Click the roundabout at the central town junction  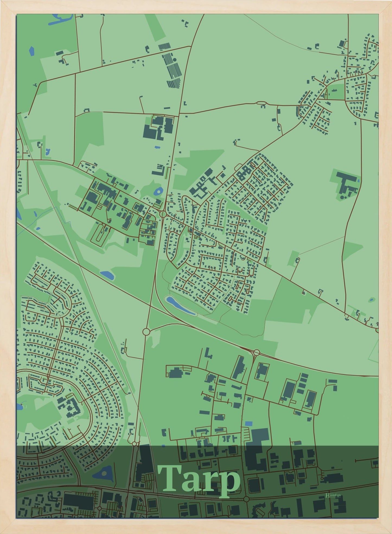tap(163, 214)
